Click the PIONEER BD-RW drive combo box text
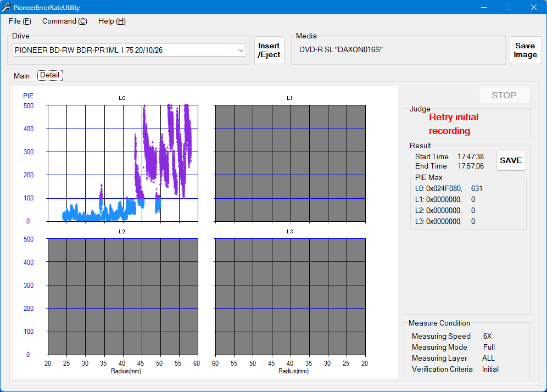 (x=88, y=50)
